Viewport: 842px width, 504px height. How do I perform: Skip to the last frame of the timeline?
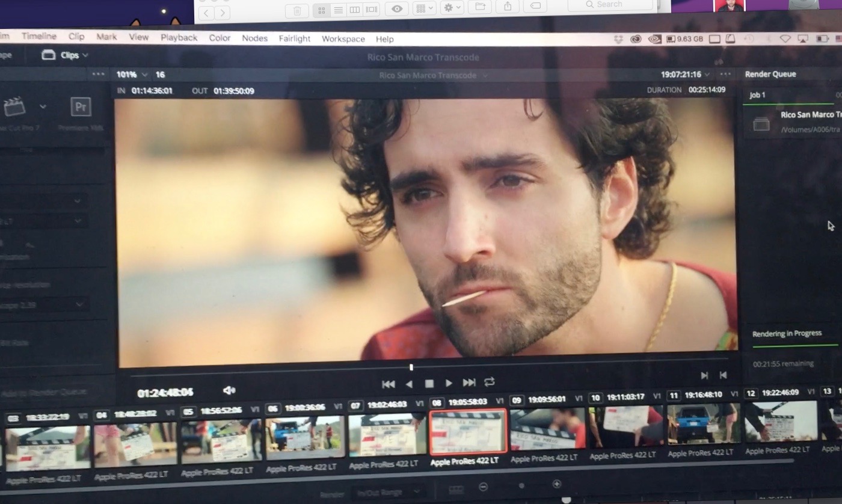[x=469, y=383]
